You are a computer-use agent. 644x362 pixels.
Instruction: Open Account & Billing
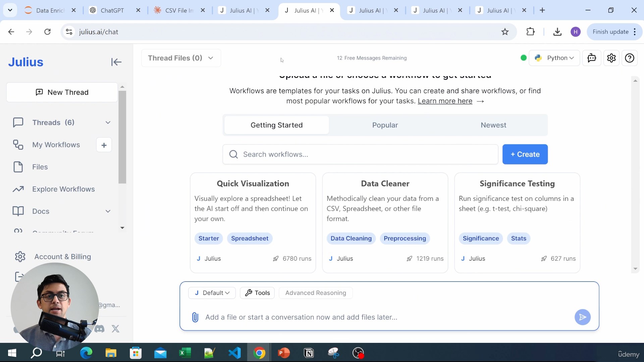coord(62,257)
